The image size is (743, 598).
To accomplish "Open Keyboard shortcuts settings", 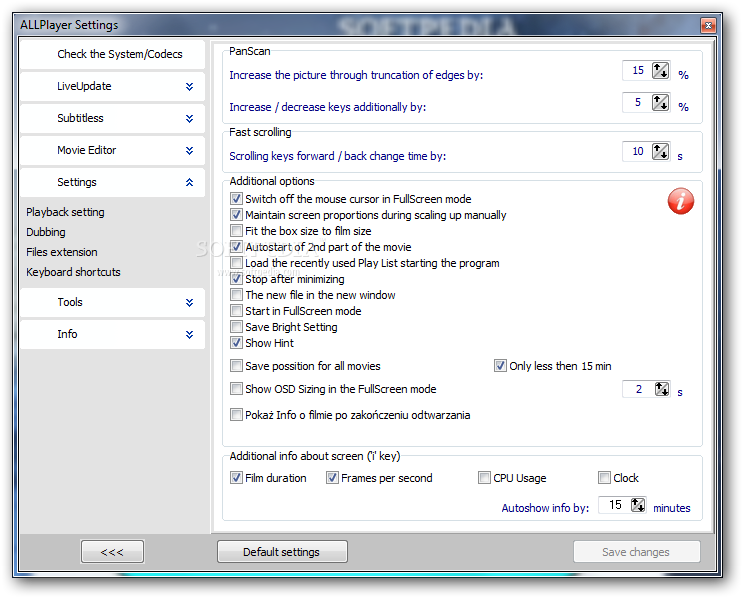I will (x=73, y=272).
